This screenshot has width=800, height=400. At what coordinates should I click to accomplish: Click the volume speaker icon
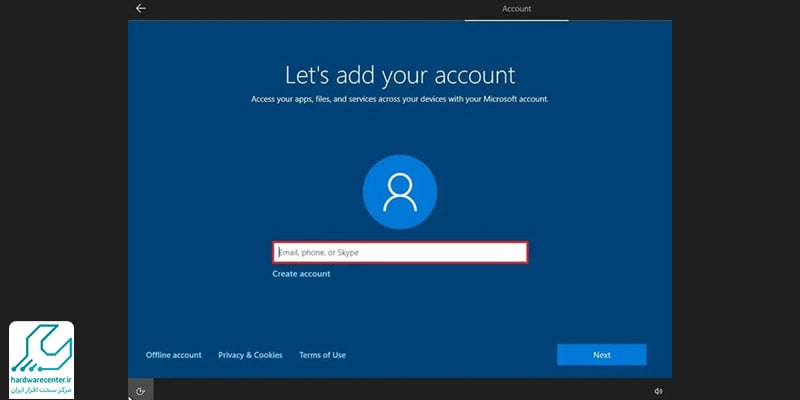658,391
